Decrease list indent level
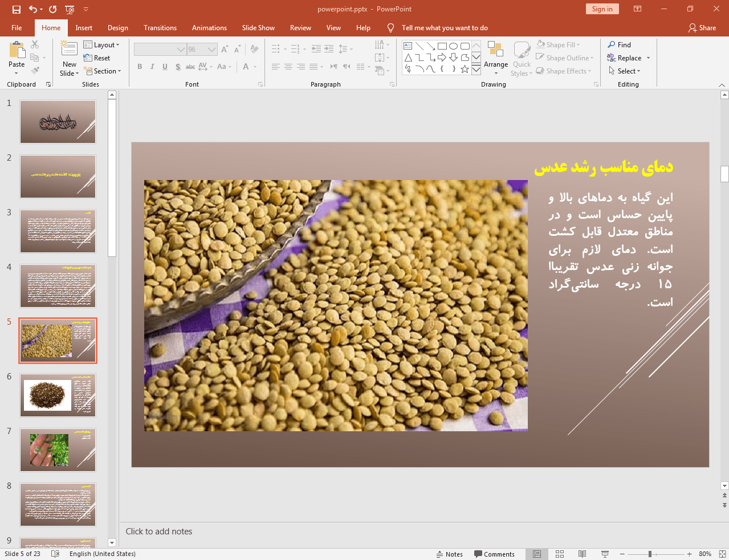Screen dimensions: 729x560 316,49
